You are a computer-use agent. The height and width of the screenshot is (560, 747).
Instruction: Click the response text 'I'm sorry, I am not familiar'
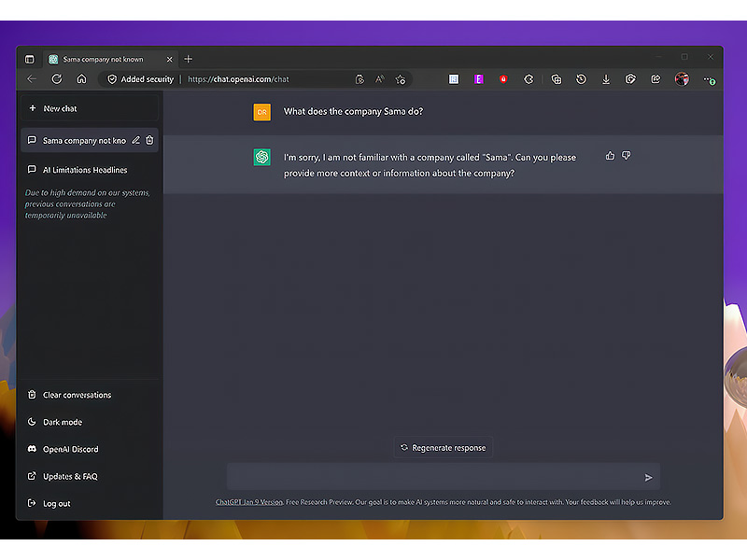tap(430, 165)
